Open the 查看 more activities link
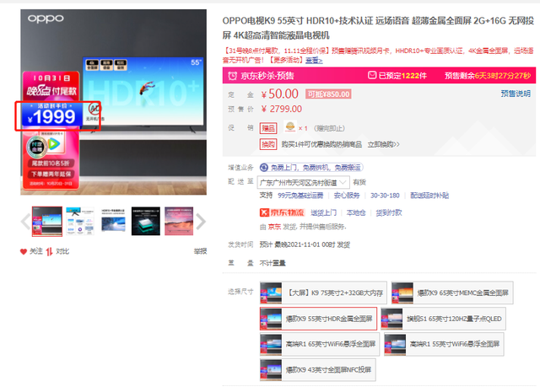This screenshot has height=392, width=540. tap(314, 61)
